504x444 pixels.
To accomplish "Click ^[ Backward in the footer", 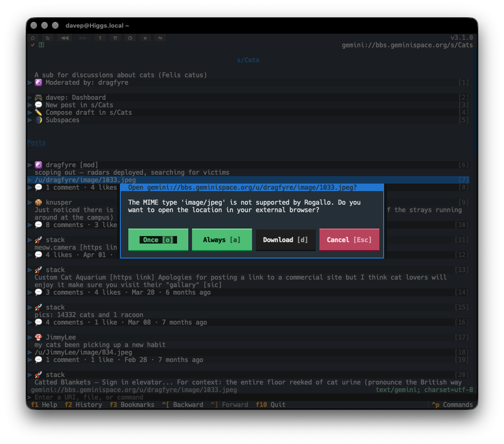I will [x=182, y=405].
